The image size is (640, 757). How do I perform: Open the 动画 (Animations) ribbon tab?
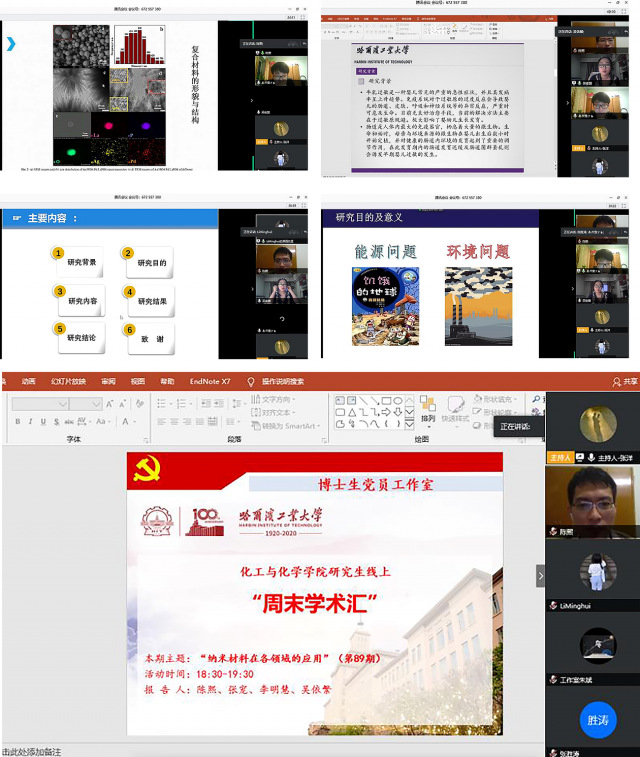click(x=28, y=381)
